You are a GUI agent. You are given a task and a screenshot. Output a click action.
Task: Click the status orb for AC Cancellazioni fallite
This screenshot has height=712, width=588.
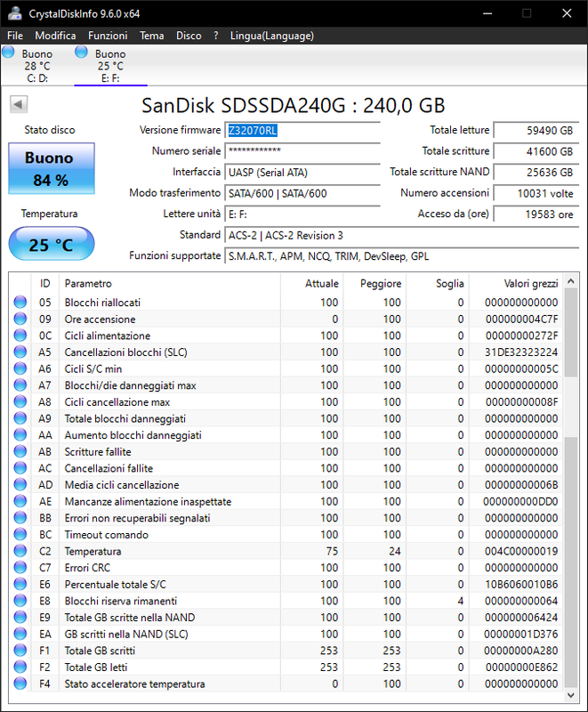tap(20, 468)
